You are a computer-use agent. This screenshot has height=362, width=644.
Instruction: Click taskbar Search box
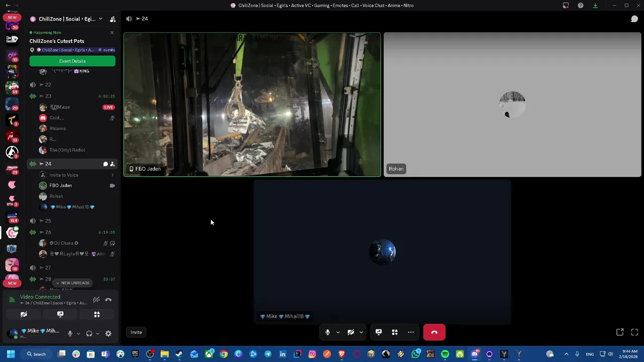pos(37,354)
